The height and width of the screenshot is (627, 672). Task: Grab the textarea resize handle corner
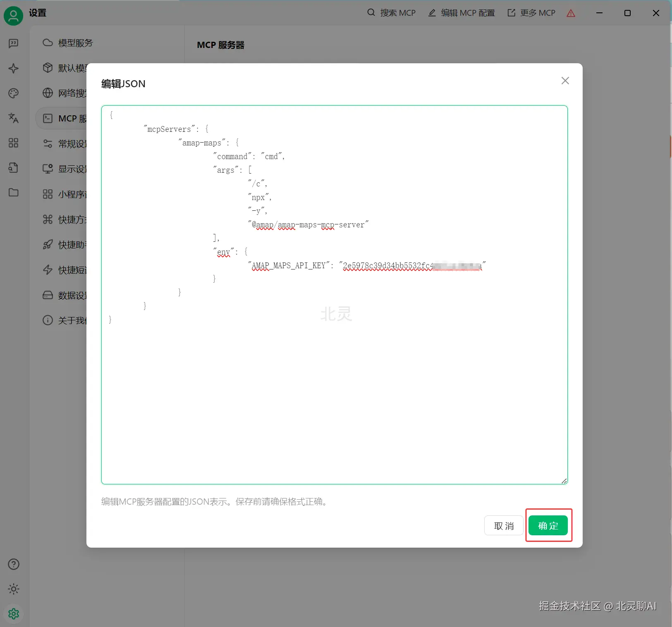pos(564,481)
